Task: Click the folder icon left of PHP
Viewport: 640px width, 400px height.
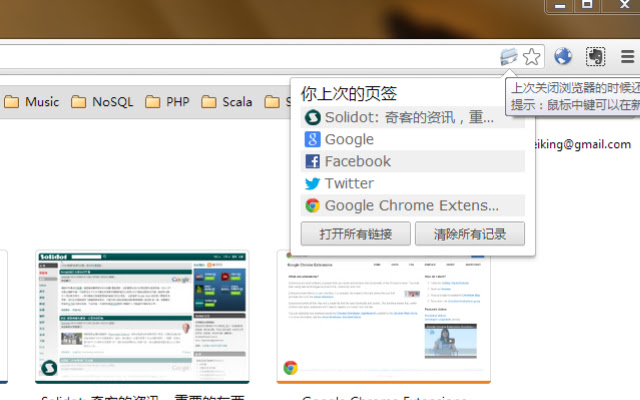Action: click(x=153, y=102)
